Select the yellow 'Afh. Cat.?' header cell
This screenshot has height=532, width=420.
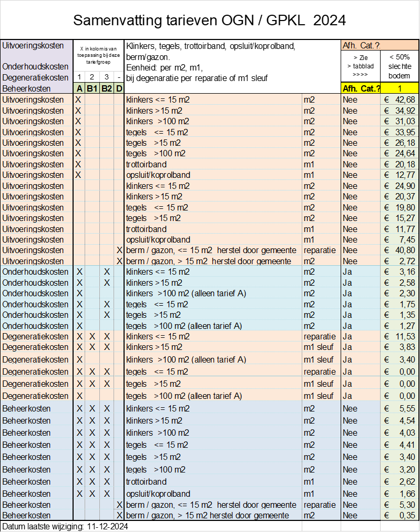[x=361, y=88]
